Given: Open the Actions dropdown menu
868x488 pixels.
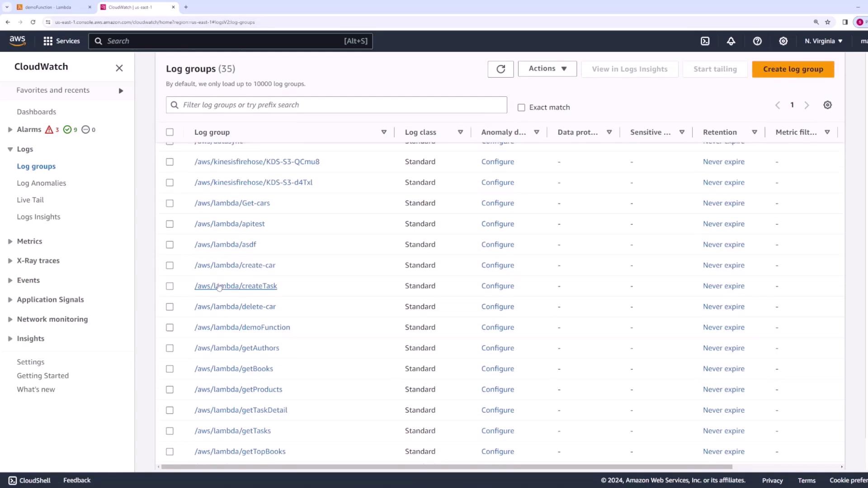Looking at the screenshot, I should [547, 69].
